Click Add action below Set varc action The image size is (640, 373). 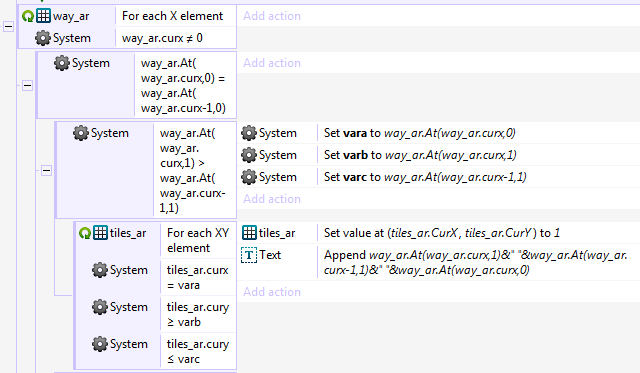(272, 199)
